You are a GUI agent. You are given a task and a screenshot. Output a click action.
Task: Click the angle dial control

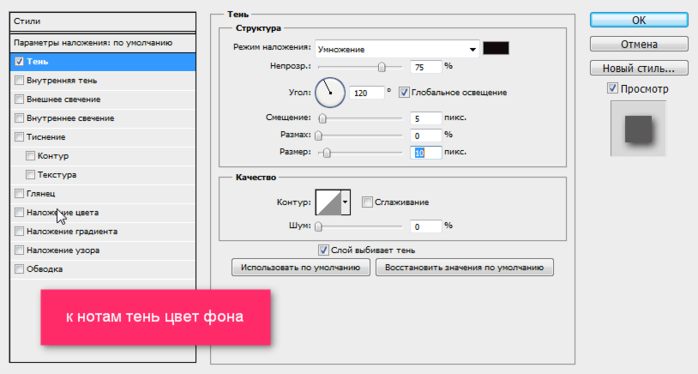coord(330,93)
